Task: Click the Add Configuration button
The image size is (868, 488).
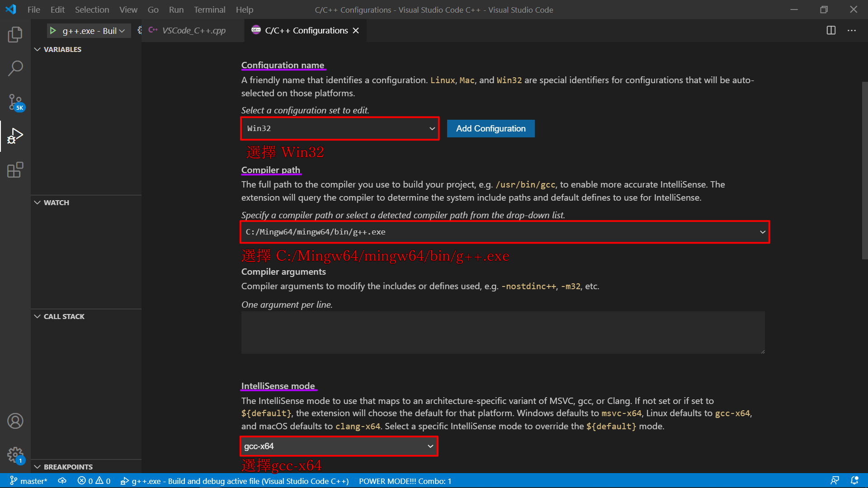Action: 491,128
